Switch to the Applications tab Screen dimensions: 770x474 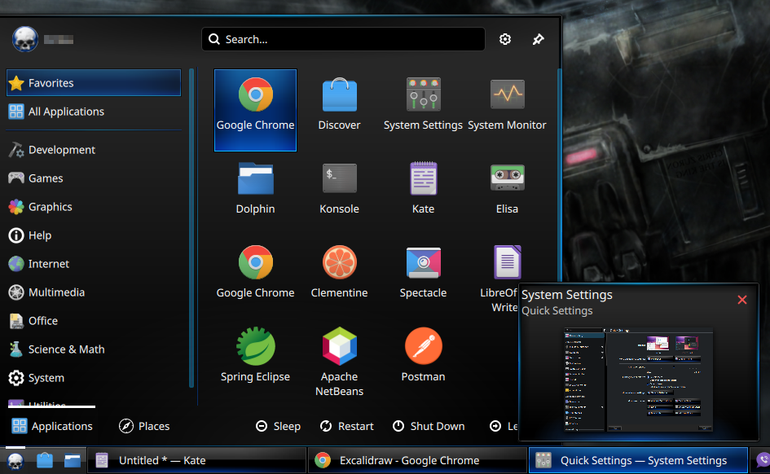tap(52, 426)
